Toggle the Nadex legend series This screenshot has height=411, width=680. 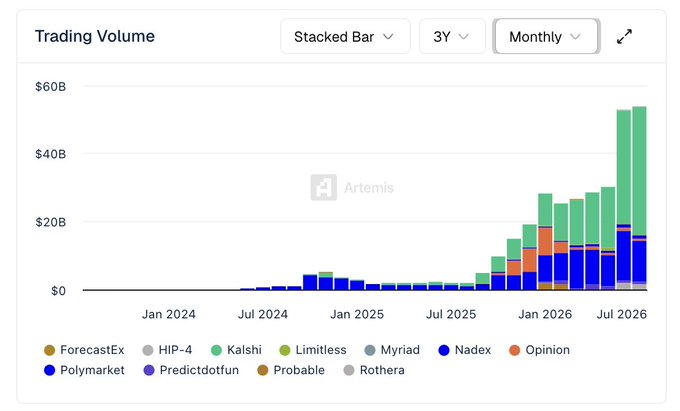point(464,350)
